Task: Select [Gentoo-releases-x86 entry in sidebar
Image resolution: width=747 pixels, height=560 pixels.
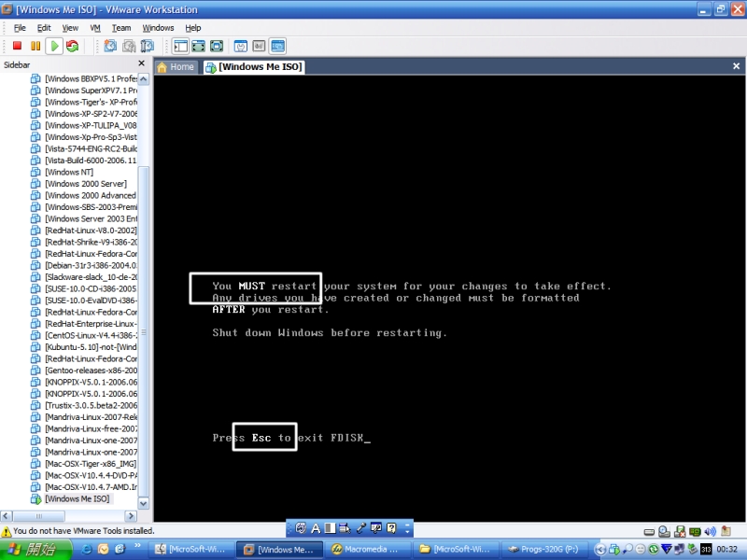Action: tap(83, 370)
